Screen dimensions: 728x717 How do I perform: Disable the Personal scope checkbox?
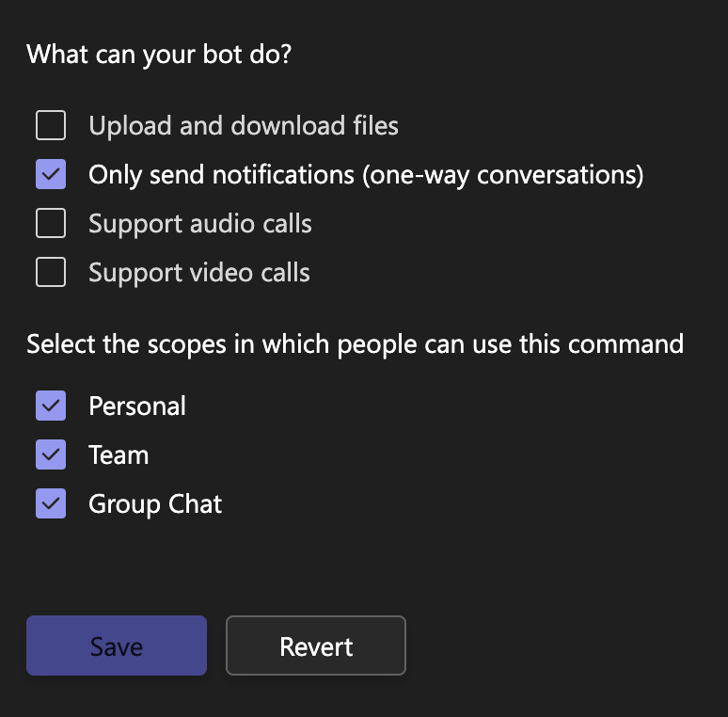(x=51, y=406)
